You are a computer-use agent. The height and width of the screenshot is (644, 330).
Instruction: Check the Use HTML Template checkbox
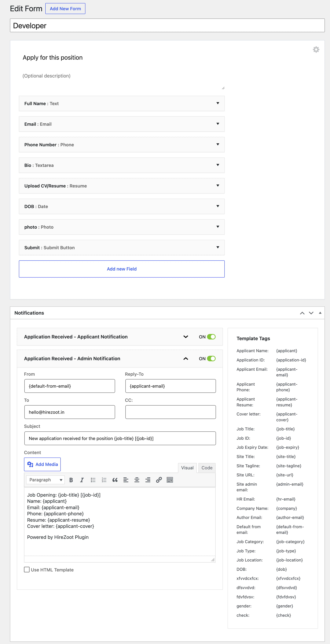click(x=27, y=569)
